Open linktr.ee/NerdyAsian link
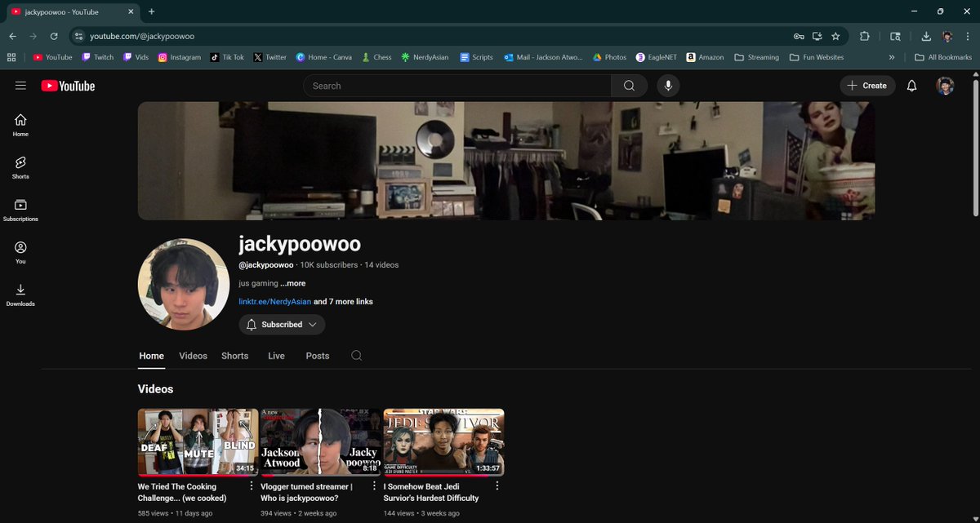Image resolution: width=980 pixels, height=523 pixels. [x=274, y=301]
